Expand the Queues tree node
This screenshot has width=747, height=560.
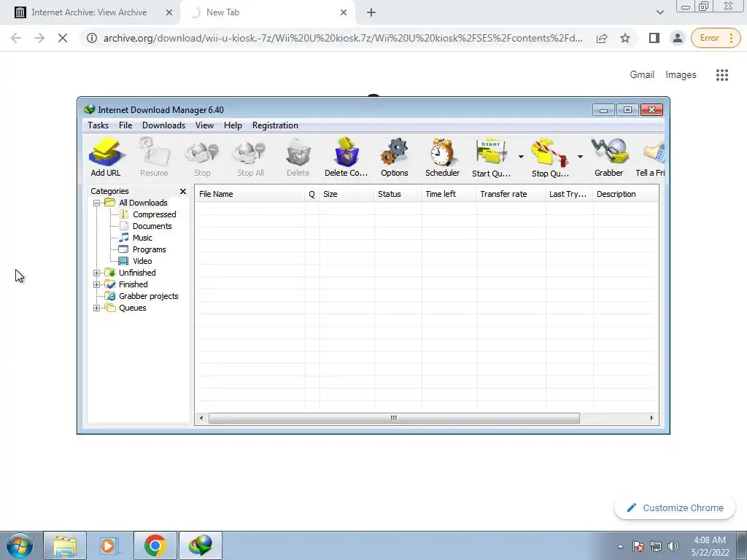pos(97,308)
